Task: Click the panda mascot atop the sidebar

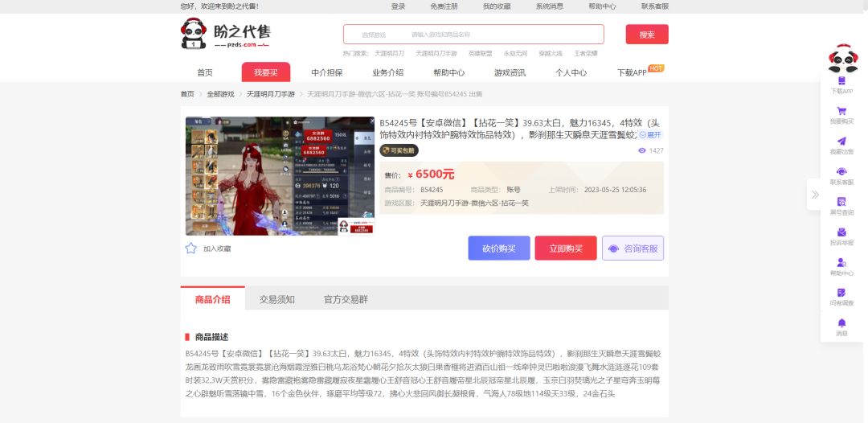Action: click(x=842, y=59)
